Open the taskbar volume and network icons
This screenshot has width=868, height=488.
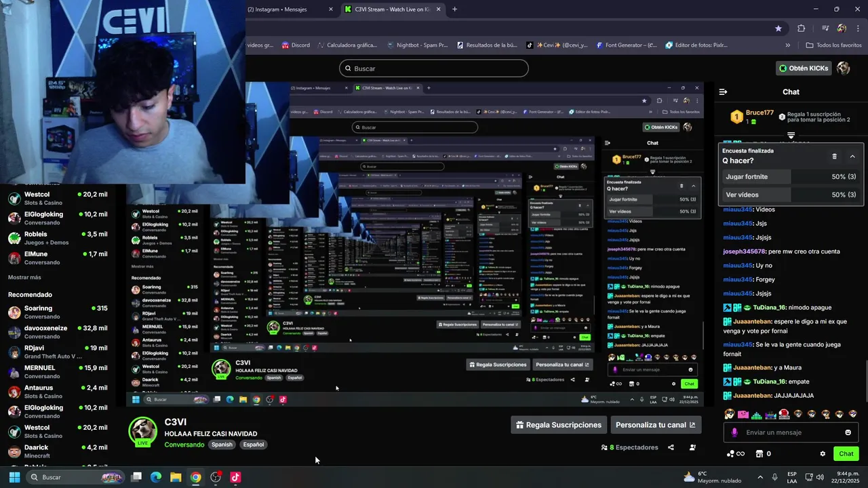(815, 477)
